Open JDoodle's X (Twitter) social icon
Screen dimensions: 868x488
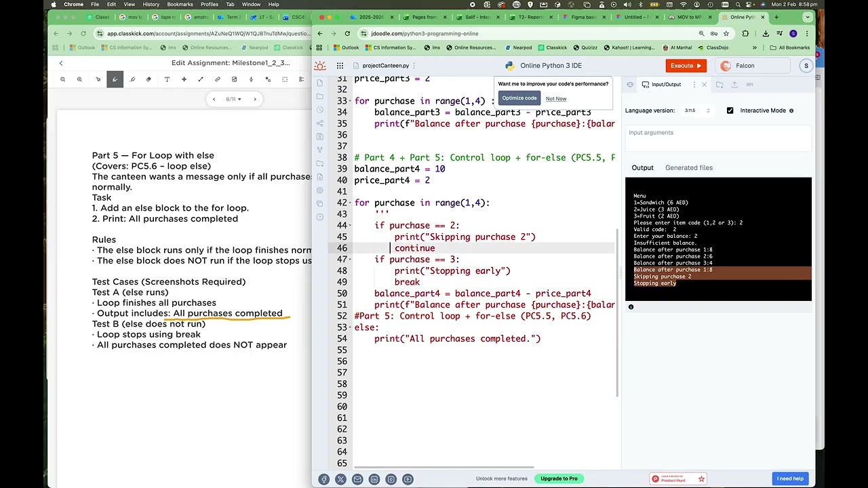pos(340,479)
